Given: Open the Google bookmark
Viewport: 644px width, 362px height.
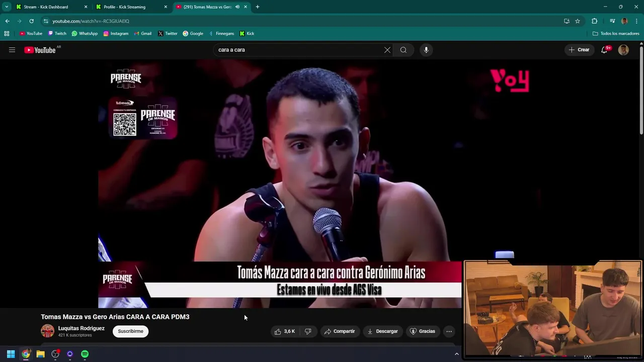Looking at the screenshot, I should pos(193,33).
